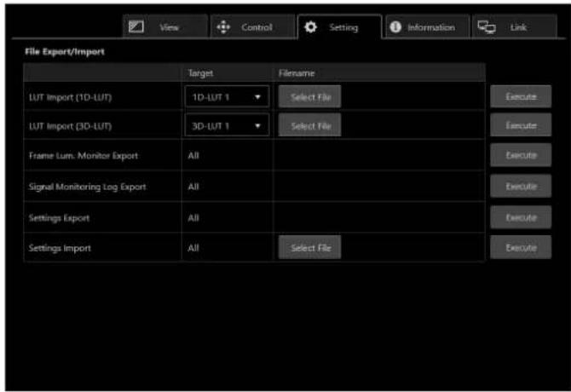
Task: Click the LUT Import (3D-LUT) row label
Action: click(70, 126)
